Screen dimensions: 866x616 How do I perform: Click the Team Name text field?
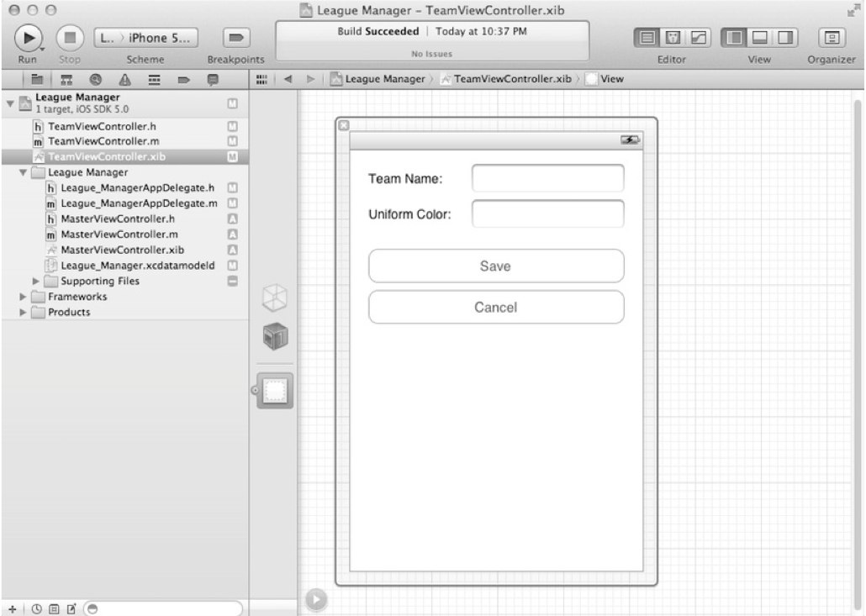(548, 177)
